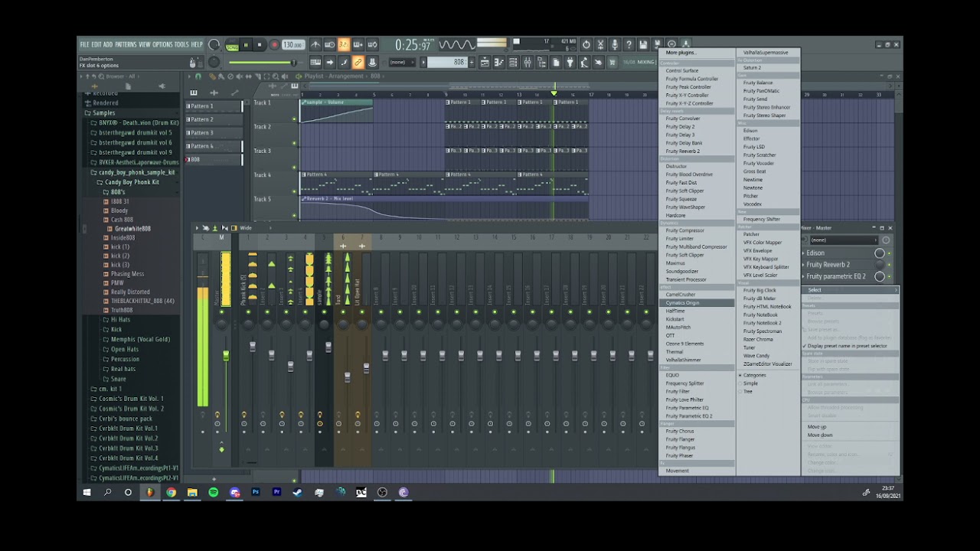The image size is (980, 551).
Task: Open the mixer input (none) dropdown
Action: 843,240
